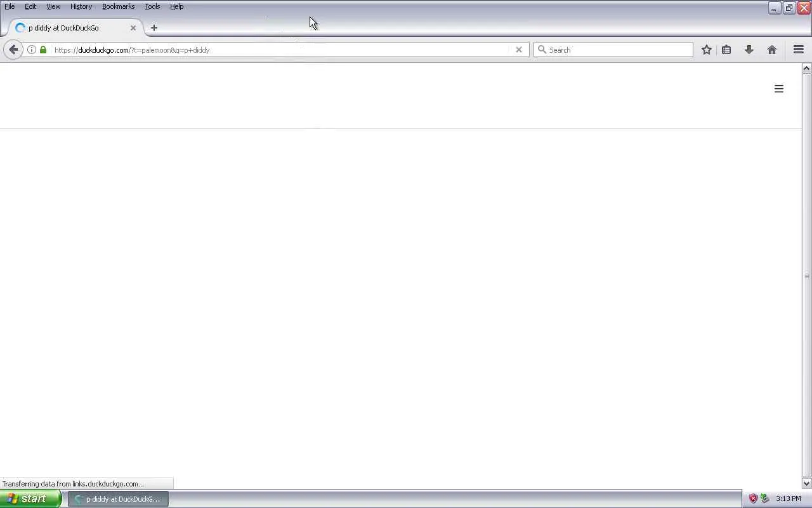
Task: Open a new tab with plus button
Action: pos(154,28)
